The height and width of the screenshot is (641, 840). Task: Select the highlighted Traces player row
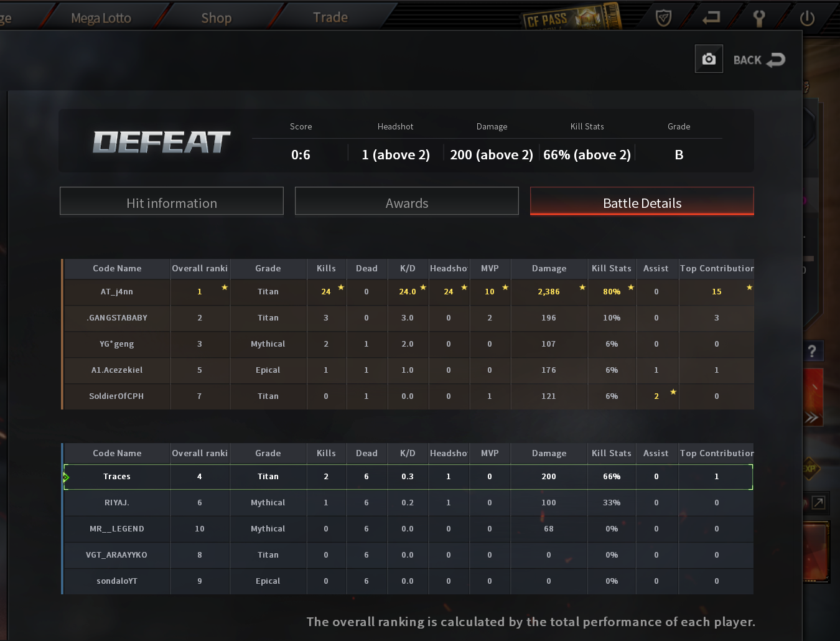coord(409,477)
